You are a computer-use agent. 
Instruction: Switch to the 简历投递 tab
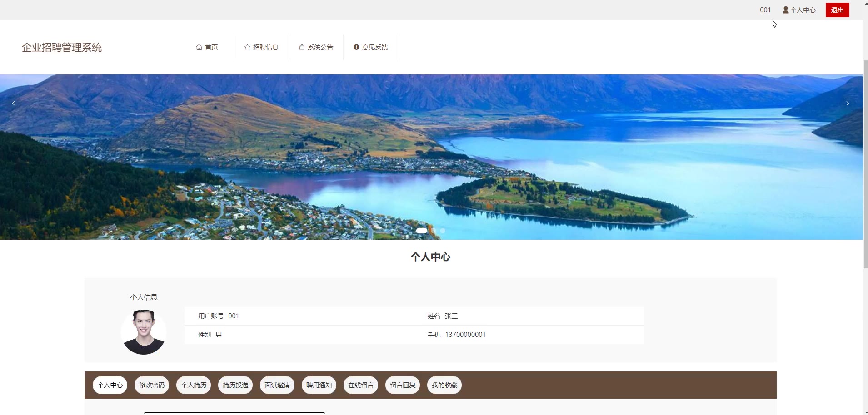(x=235, y=385)
